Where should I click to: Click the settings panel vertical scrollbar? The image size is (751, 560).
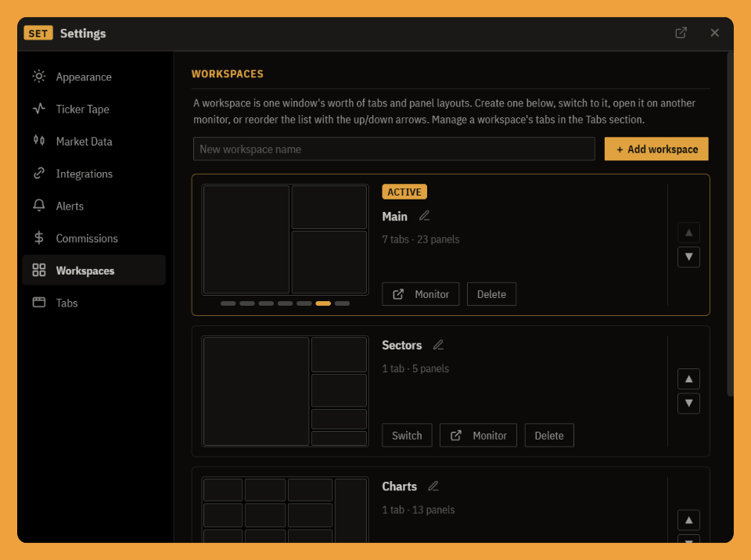tap(730, 224)
